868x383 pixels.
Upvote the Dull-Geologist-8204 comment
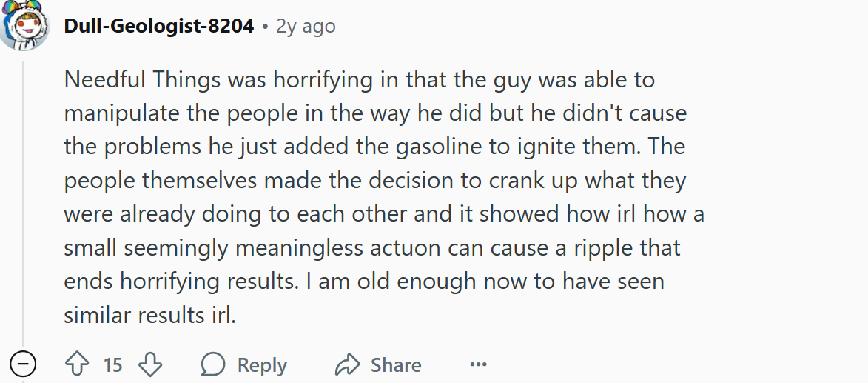click(77, 364)
